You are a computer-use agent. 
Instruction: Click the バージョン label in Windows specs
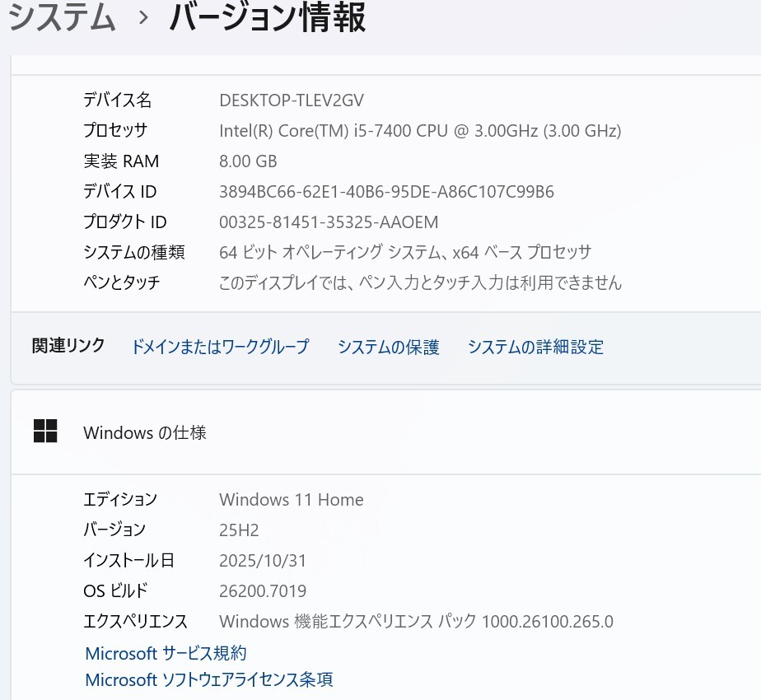(x=114, y=530)
